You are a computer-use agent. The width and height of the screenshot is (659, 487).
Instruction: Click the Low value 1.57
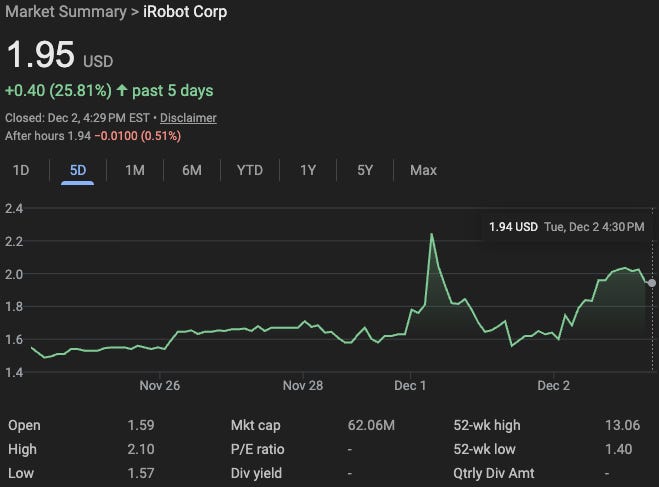(x=141, y=473)
